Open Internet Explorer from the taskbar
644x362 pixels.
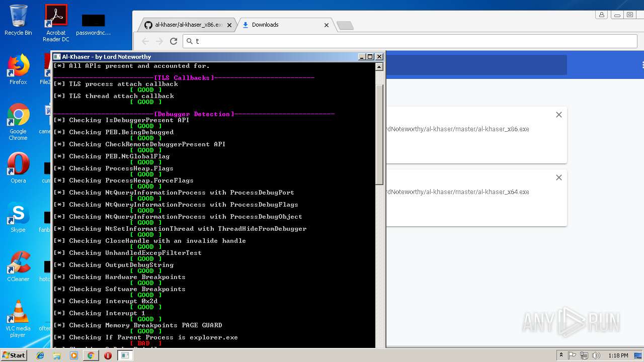40,355
